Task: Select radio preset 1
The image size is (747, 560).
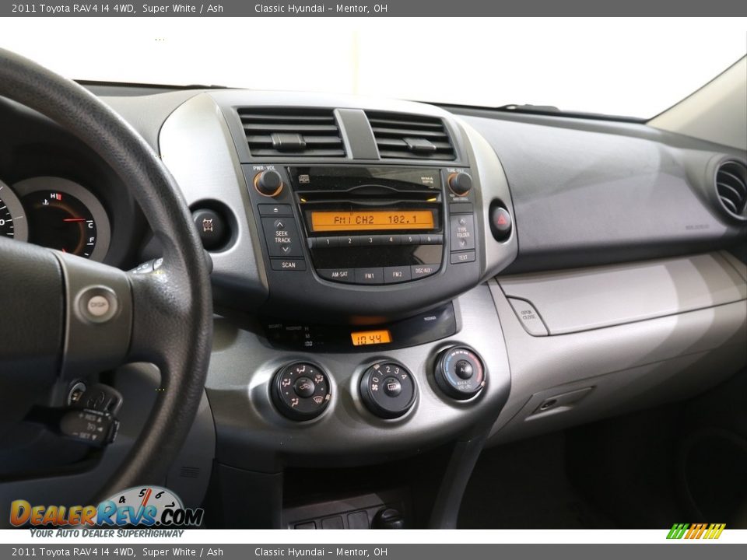Action: [328, 243]
